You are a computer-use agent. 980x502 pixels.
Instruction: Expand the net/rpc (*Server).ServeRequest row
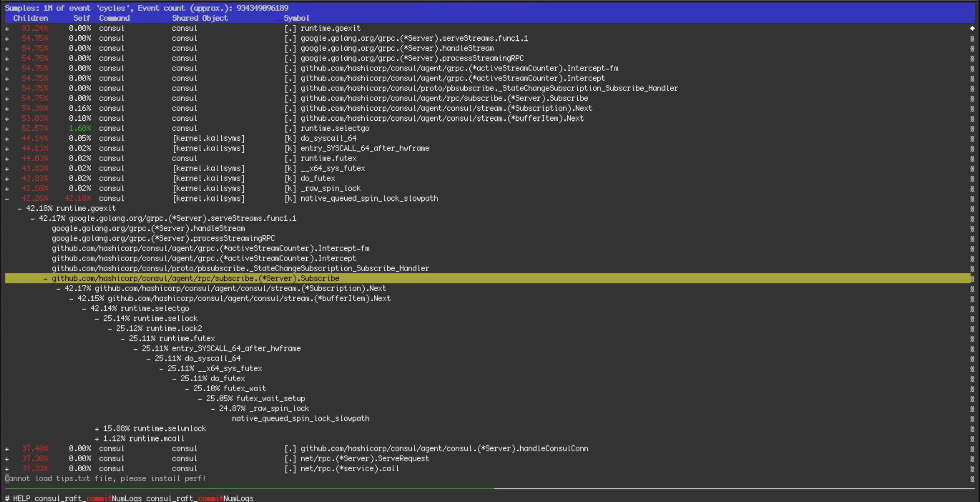[x=7, y=459]
